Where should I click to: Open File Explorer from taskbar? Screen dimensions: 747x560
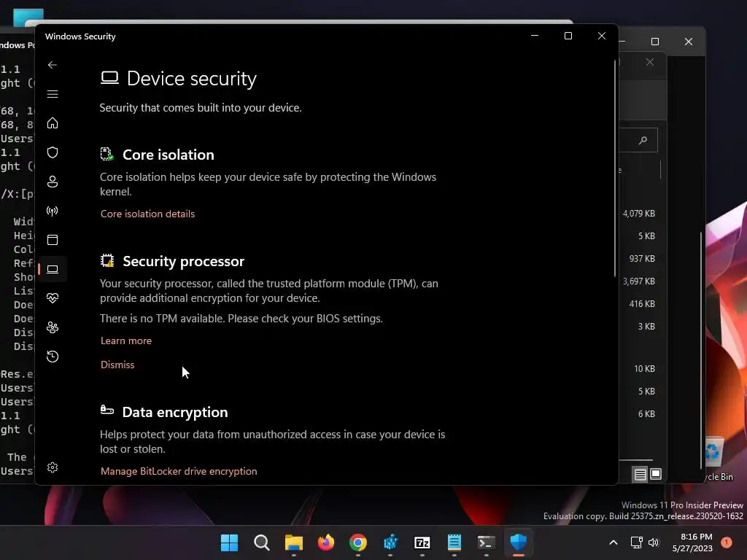pos(293,542)
